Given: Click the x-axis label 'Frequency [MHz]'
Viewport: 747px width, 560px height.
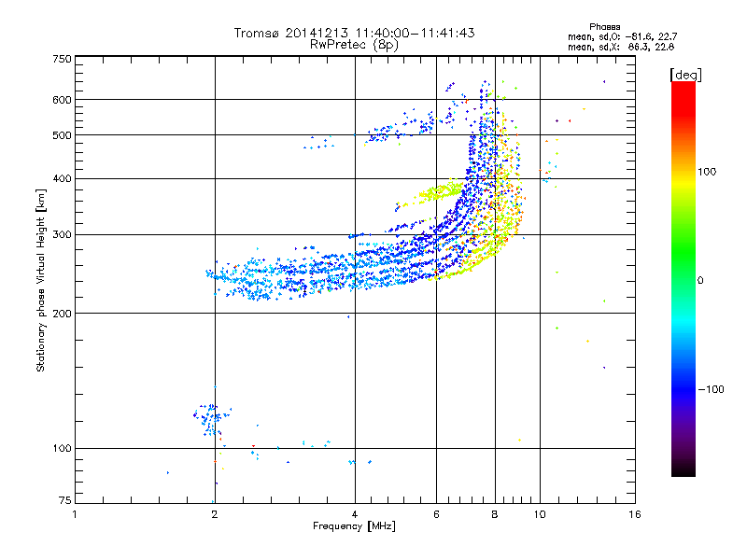Looking at the screenshot, I should 354,526.
